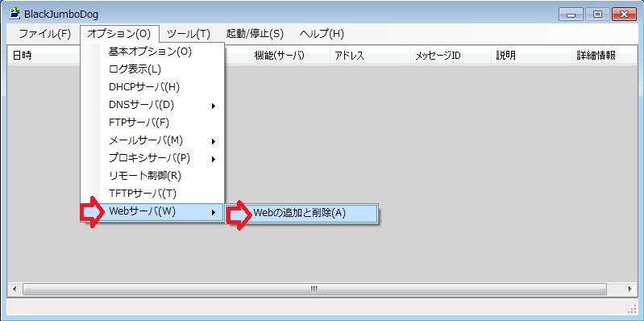Screen dimensions: 644x321
Task: Select 基本オプション(O) menu entry
Action: pos(152,52)
